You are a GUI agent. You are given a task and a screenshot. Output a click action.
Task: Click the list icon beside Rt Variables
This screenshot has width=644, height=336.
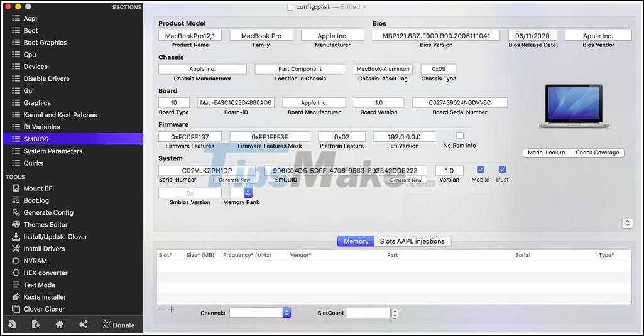pos(16,127)
